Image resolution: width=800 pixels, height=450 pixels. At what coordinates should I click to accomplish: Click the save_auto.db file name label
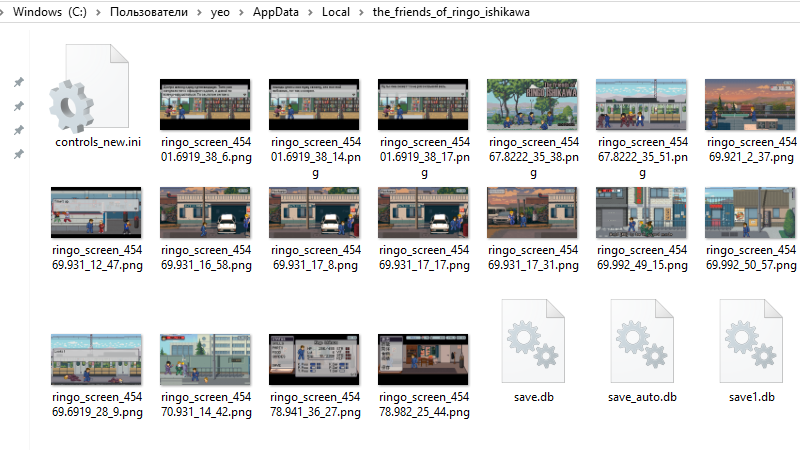pyautogui.click(x=642, y=397)
